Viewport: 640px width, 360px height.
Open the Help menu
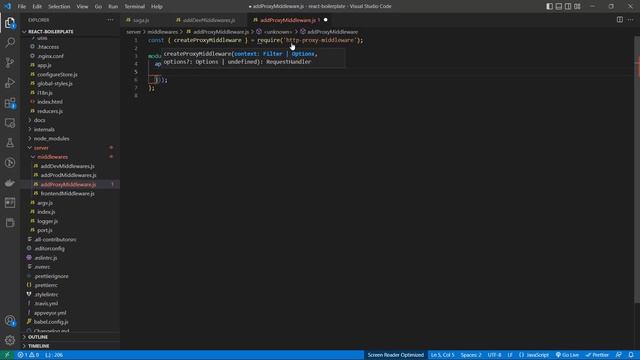pyautogui.click(x=157, y=7)
